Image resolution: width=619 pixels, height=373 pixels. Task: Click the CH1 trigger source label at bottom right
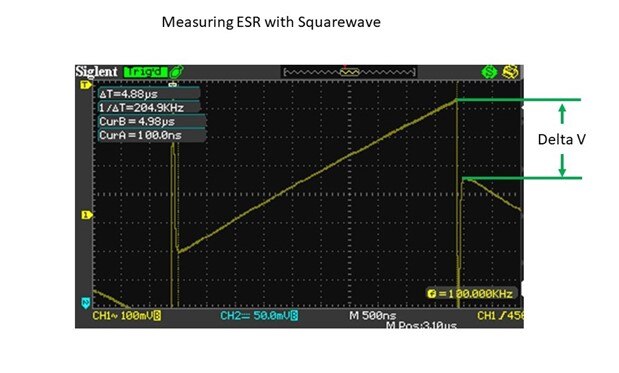tap(500, 315)
